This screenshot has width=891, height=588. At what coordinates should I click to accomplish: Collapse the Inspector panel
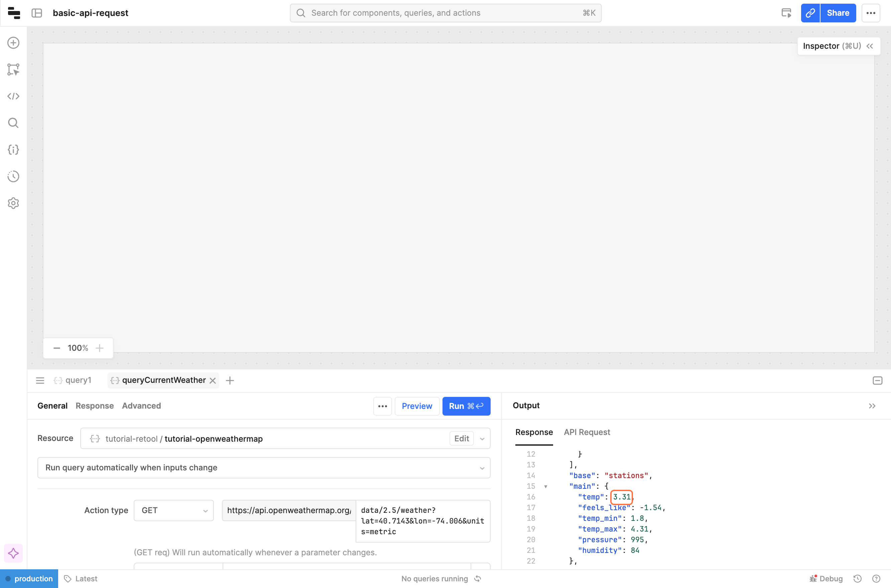tap(870, 46)
